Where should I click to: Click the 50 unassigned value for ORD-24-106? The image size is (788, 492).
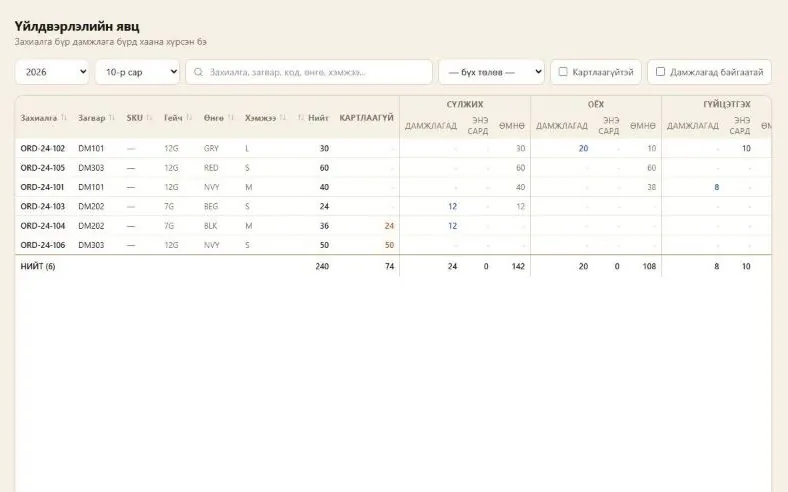point(389,245)
